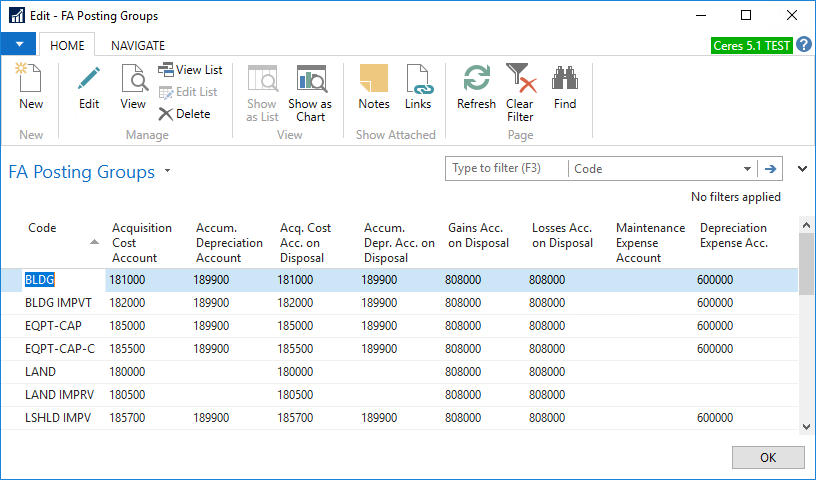Open the Links icon
Viewport: 816px width, 481px height.
(x=418, y=80)
